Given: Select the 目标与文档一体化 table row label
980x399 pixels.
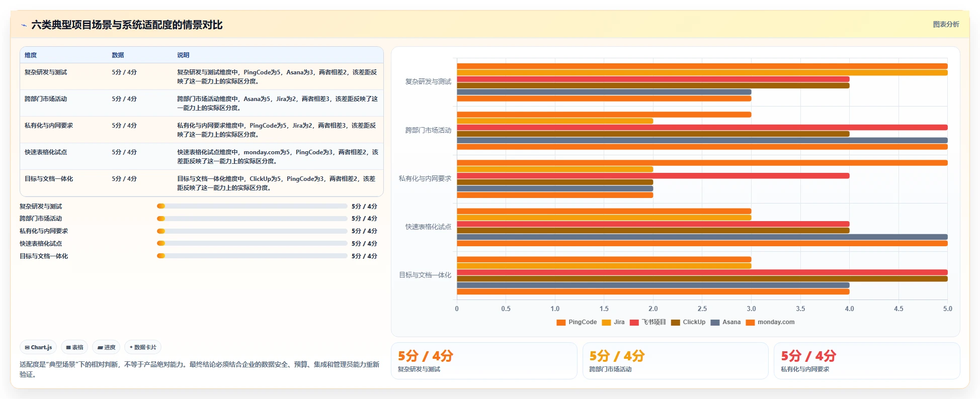Looking at the screenshot, I should pos(49,179).
